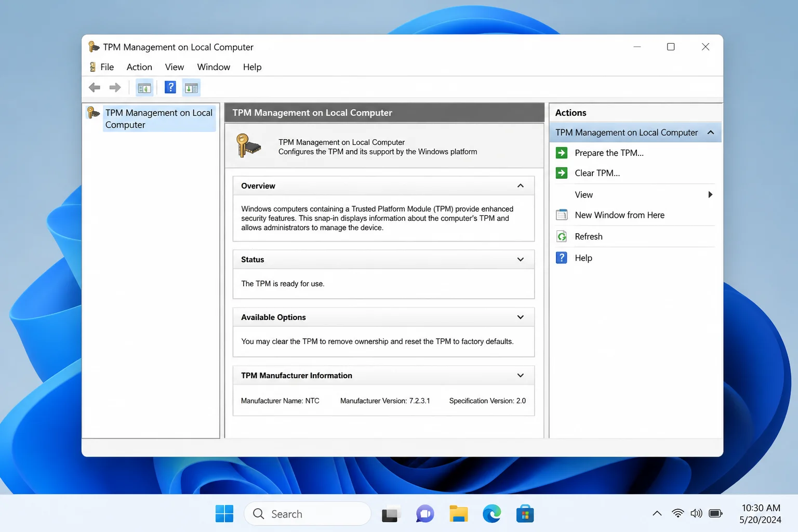The height and width of the screenshot is (532, 798).
Task: Toggle the Show/Hide Console Tree button
Action: coord(144,88)
